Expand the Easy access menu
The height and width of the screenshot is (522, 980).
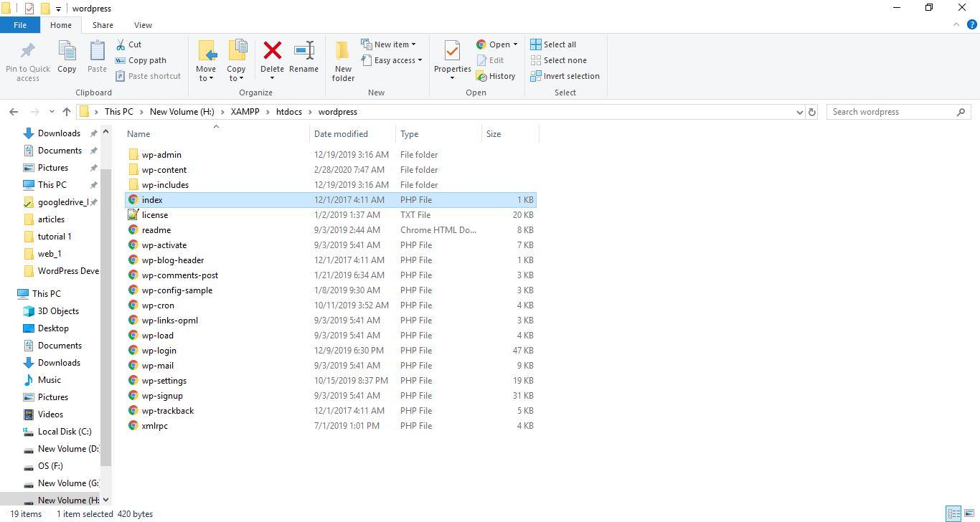click(391, 60)
